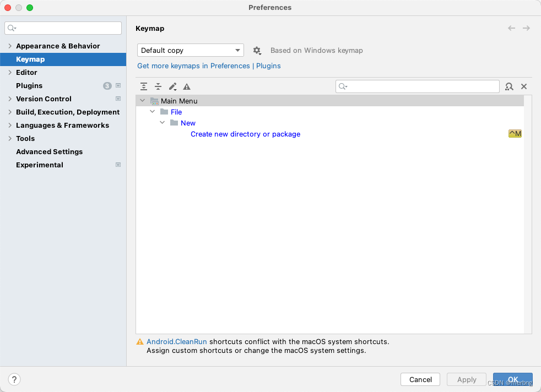The height and width of the screenshot is (392, 541).
Task: Open Plugins settings page
Action: (29, 85)
